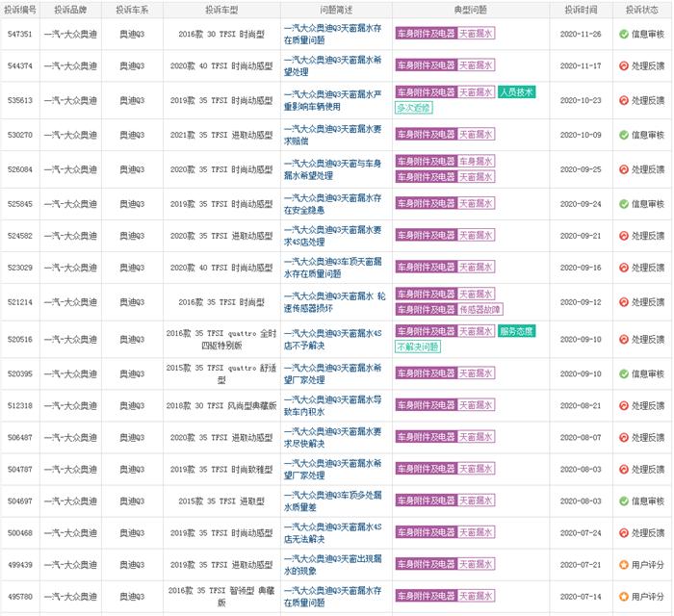
Task: Open the 天窗与车身漏水希望处理 complaint link
Action: [x=332, y=169]
